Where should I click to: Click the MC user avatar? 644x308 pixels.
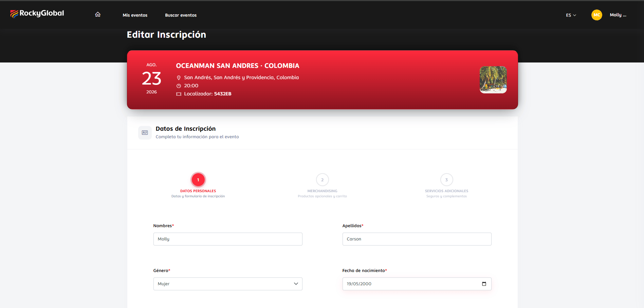(596, 15)
